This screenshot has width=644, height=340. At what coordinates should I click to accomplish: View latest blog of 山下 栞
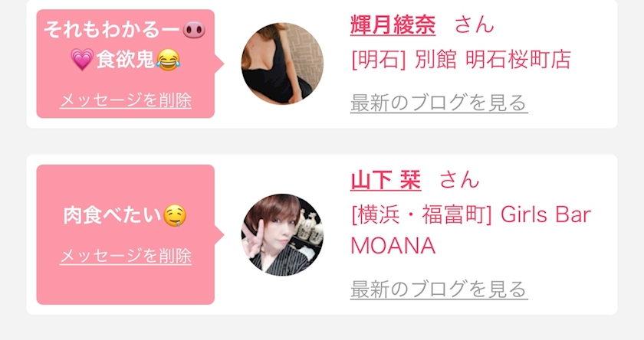tap(439, 289)
